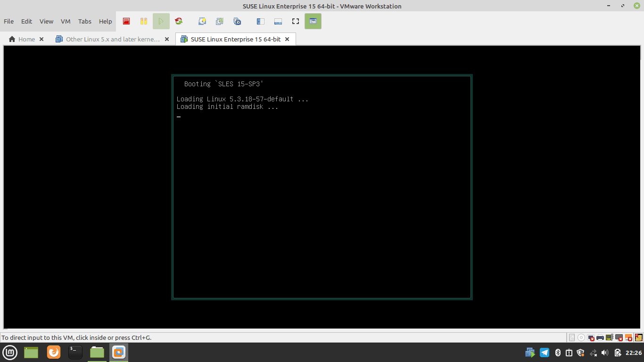
Task: Open the Help menu
Action: pos(106,21)
